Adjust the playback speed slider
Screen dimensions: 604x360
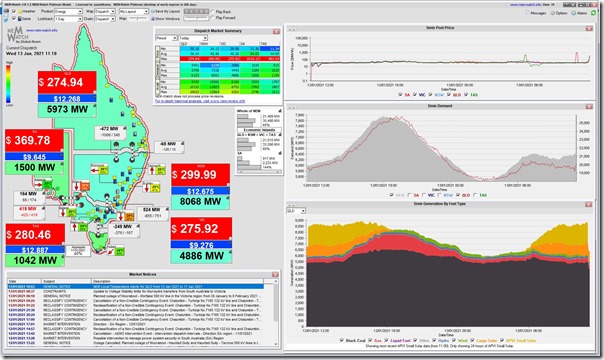click(196, 18)
